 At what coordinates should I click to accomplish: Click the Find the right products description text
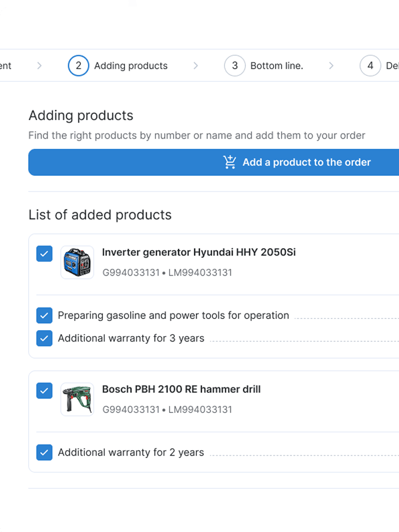197,135
